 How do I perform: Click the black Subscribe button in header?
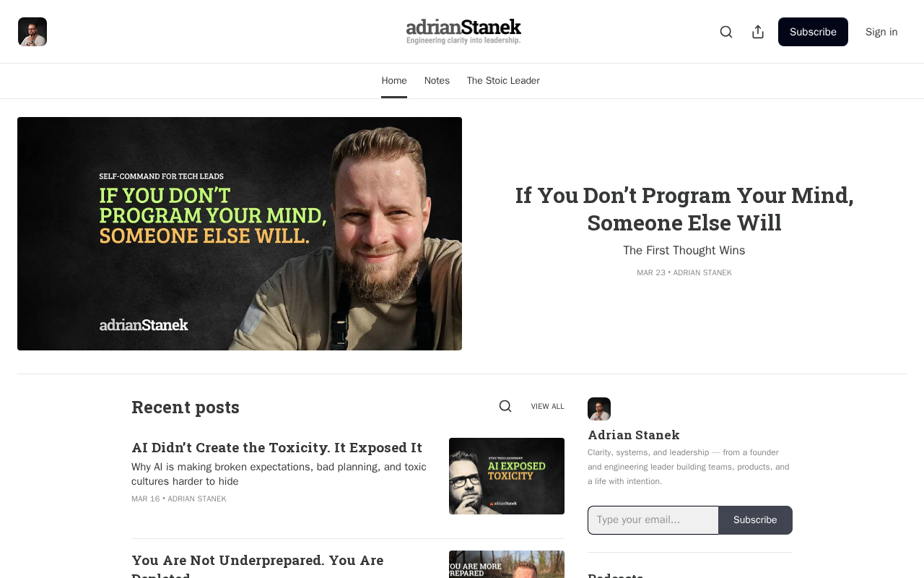click(813, 32)
